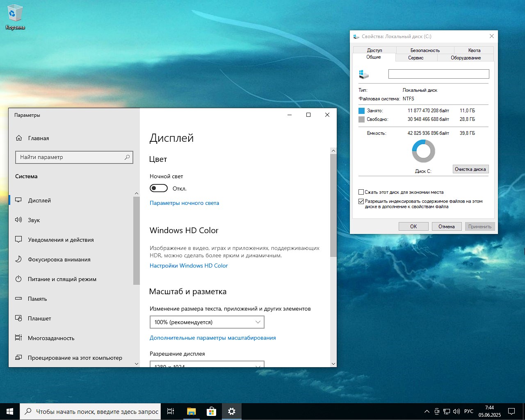Image resolution: width=525 pixels, height=420 pixels.
Task: Click the Settings content scrollbar down arrow
Action: click(x=333, y=363)
